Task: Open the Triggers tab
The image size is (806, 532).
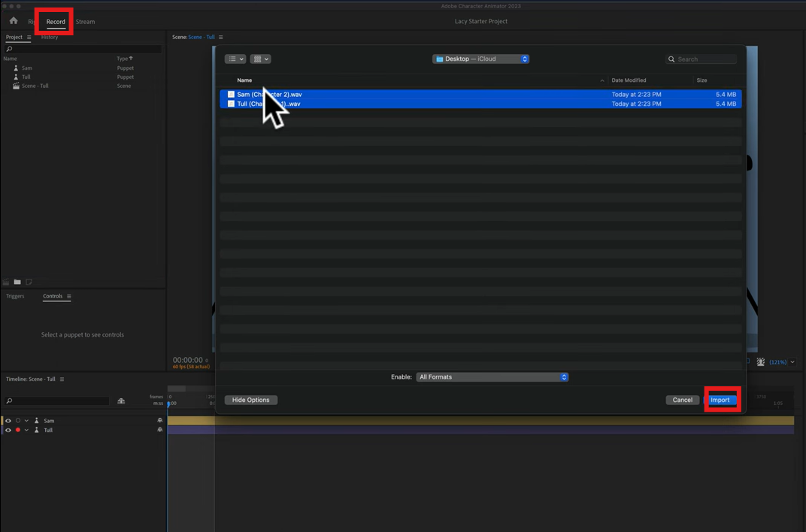Action: [16, 296]
